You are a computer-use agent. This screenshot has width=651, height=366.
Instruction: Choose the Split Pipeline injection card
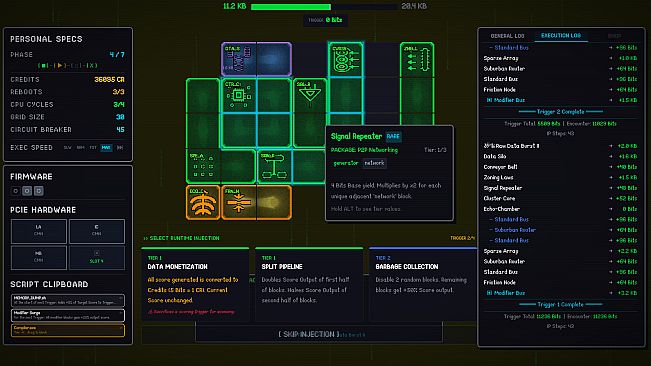tap(309, 285)
